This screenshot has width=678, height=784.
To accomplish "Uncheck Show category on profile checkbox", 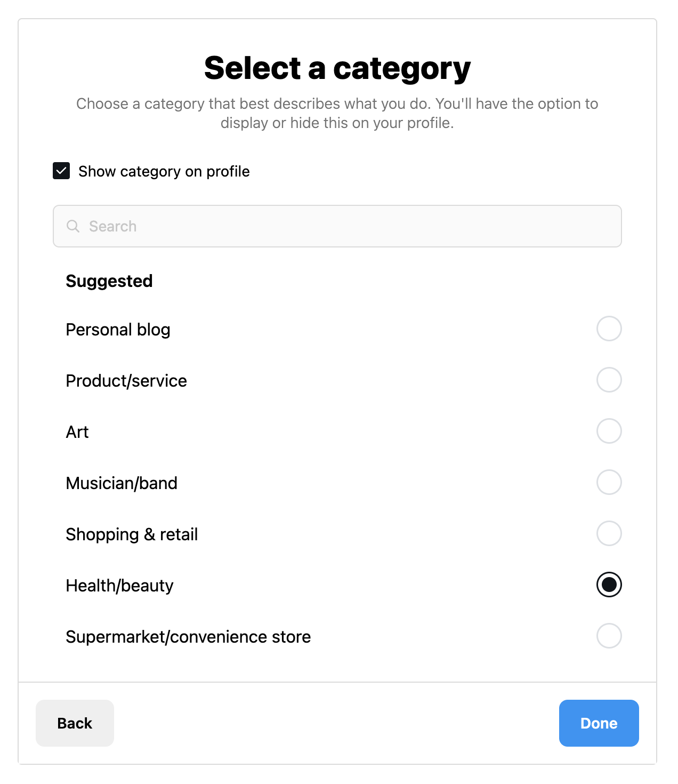I will click(61, 171).
